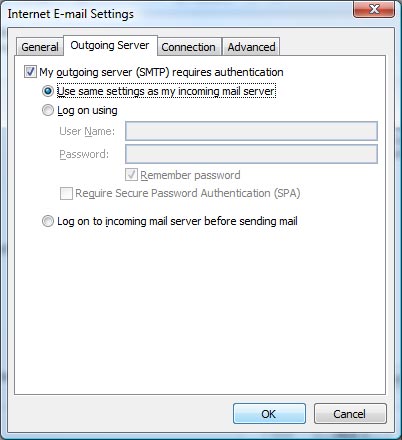Viewport: 402px width, 440px height.
Task: Click the Password input field
Action: (251, 154)
